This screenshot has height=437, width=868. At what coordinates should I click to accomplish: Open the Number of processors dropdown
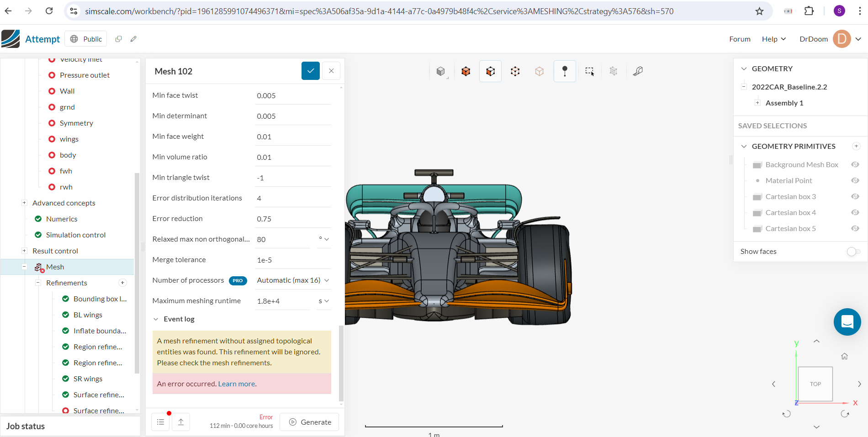pos(292,280)
